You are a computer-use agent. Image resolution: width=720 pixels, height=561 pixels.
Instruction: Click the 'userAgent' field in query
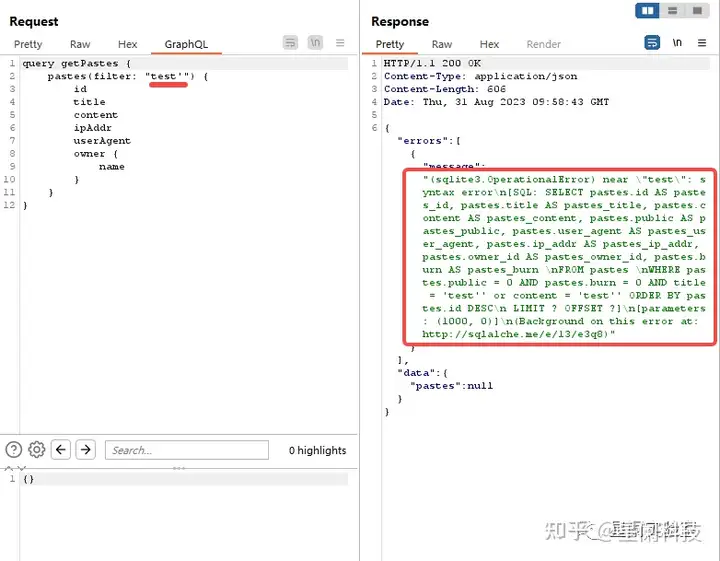102,140
